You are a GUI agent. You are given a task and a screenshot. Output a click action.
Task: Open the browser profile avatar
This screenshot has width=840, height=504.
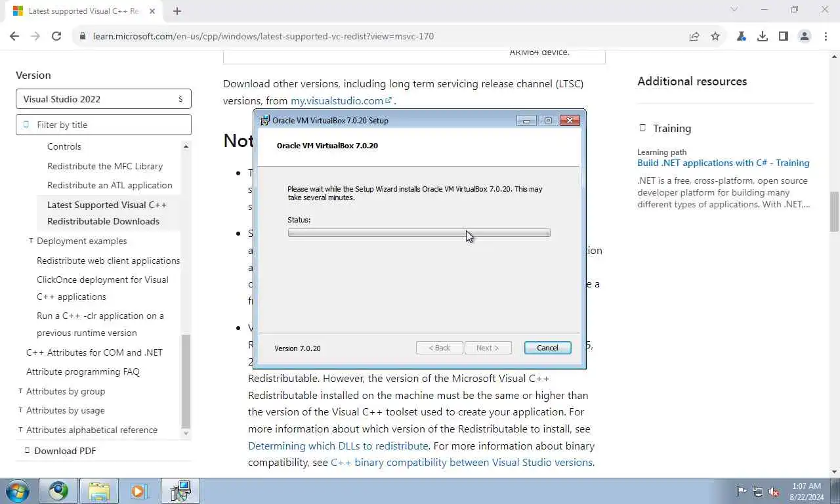805,36
